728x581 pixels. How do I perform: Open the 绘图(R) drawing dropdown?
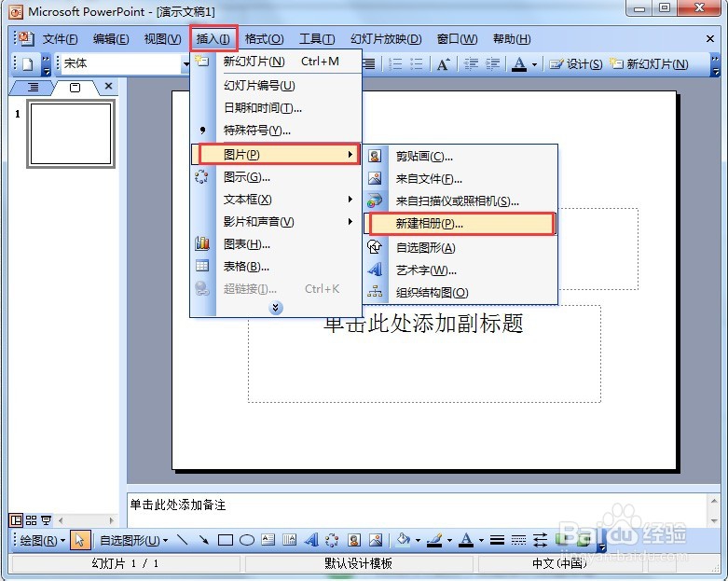(42, 540)
